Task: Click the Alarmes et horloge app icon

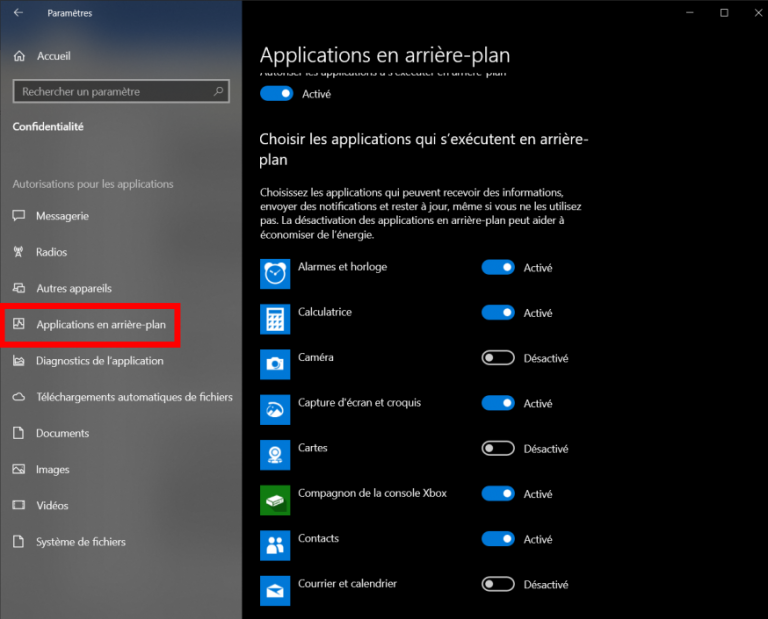Action: point(275,274)
